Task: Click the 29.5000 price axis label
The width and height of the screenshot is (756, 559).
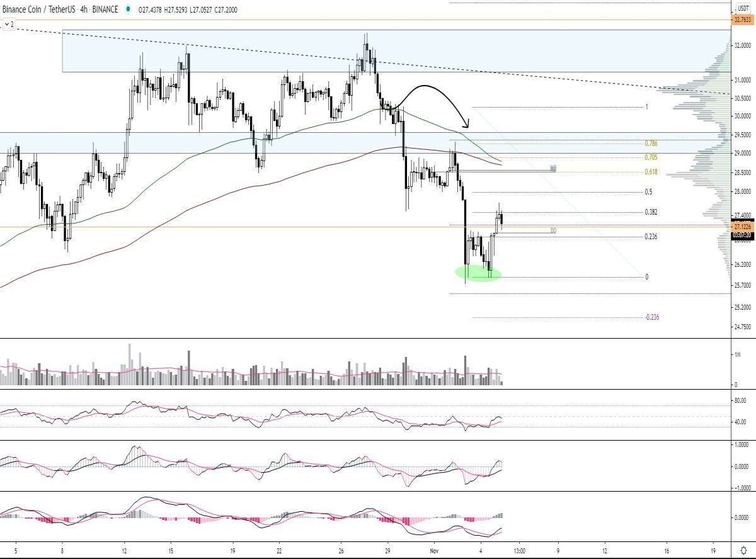Action: pos(743,135)
